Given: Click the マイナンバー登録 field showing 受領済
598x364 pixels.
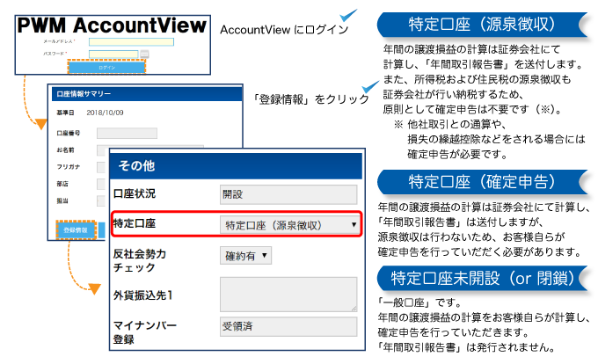Looking at the screenshot, I should [x=288, y=327].
